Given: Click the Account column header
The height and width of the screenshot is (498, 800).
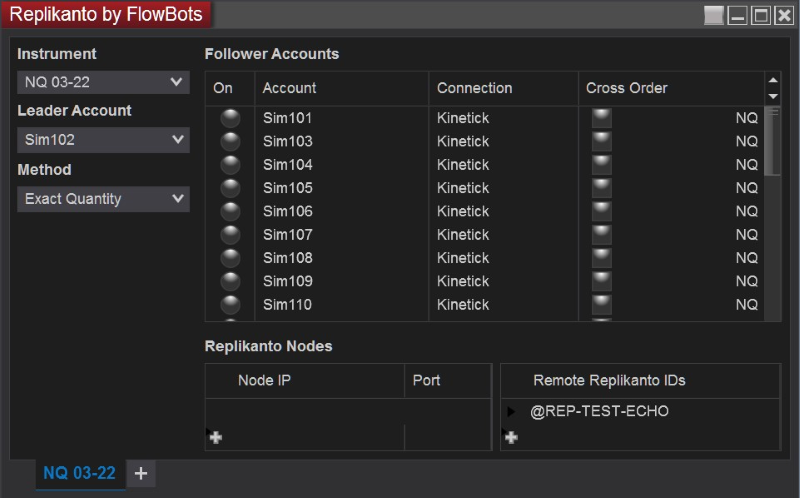Looking at the screenshot, I should (340, 88).
